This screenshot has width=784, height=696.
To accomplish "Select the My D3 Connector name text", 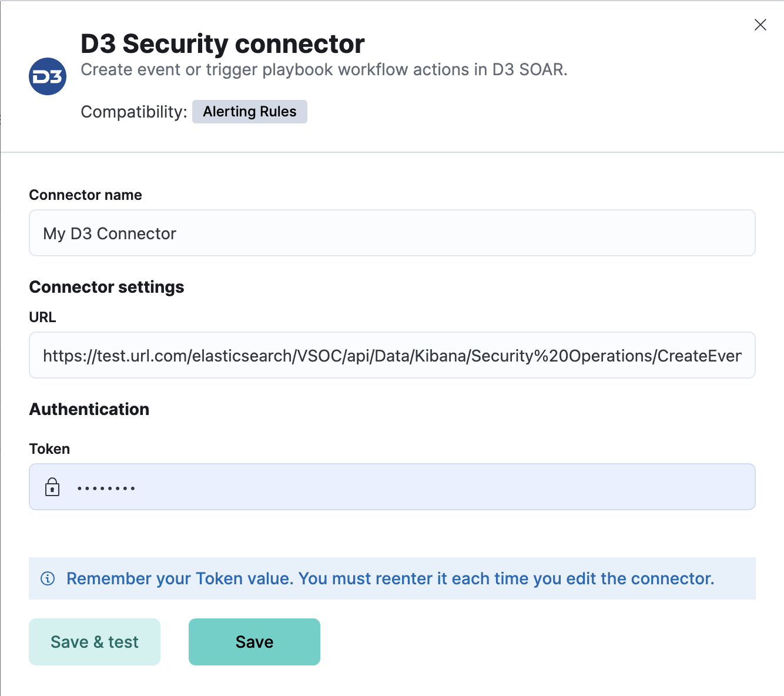I will pos(109,233).
